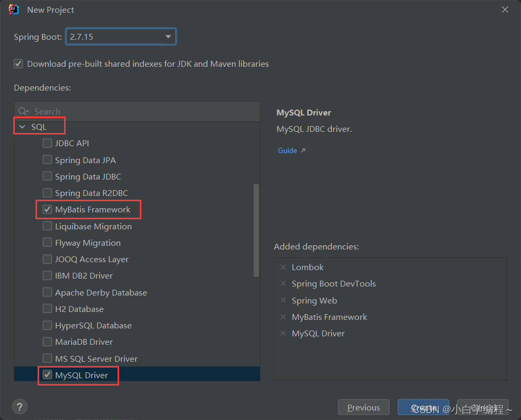Click the Previous button
Image resolution: width=521 pixels, height=420 pixels.
(364, 407)
